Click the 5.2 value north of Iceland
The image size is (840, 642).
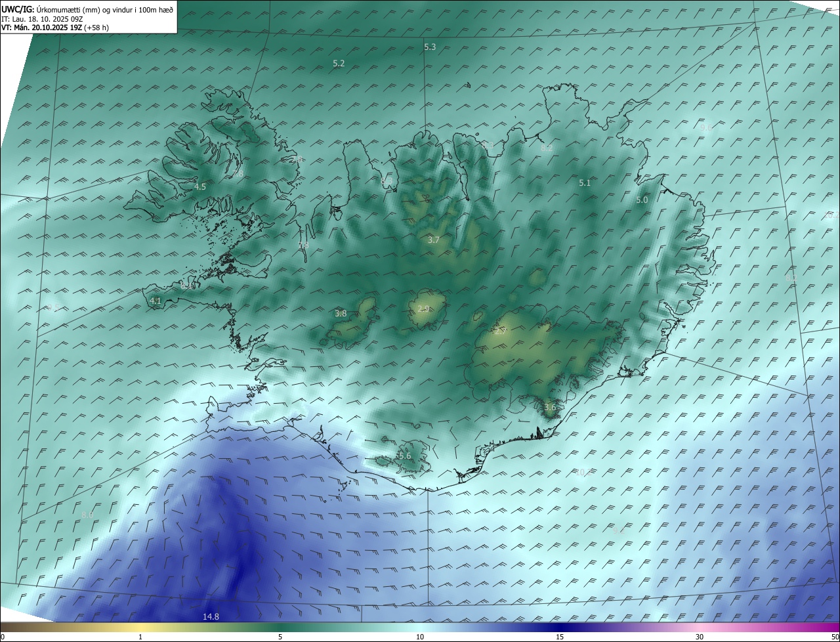[x=339, y=64]
